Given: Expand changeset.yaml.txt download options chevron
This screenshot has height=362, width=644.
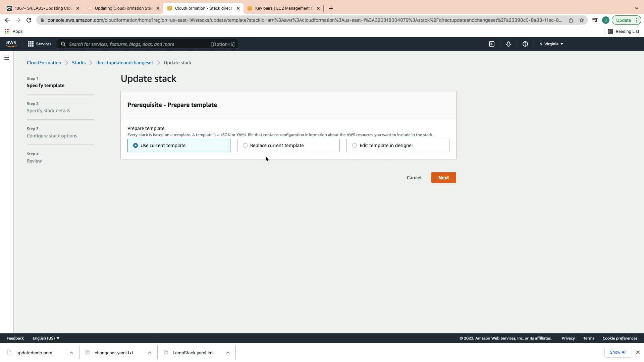Looking at the screenshot, I should pyautogui.click(x=150, y=353).
